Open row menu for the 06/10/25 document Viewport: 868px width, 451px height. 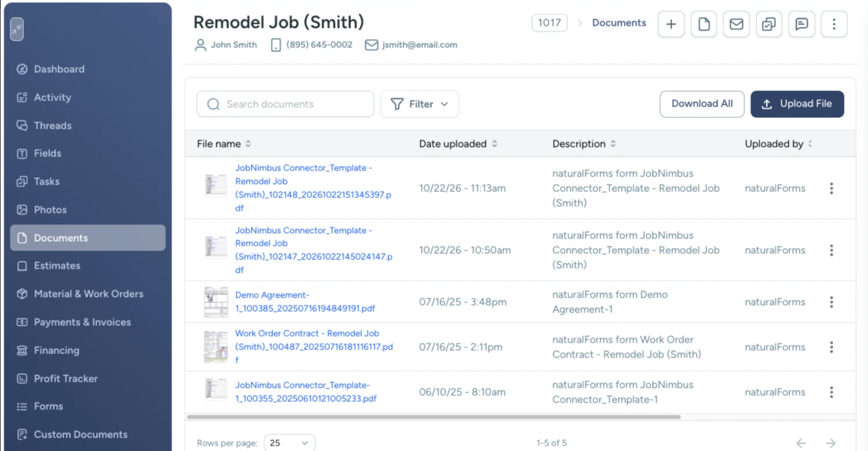pyautogui.click(x=832, y=392)
